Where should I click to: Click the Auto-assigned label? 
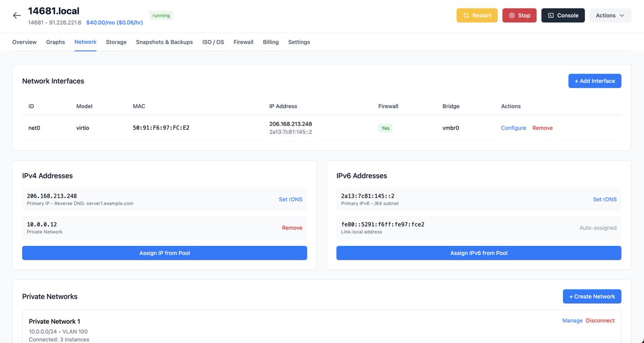598,228
